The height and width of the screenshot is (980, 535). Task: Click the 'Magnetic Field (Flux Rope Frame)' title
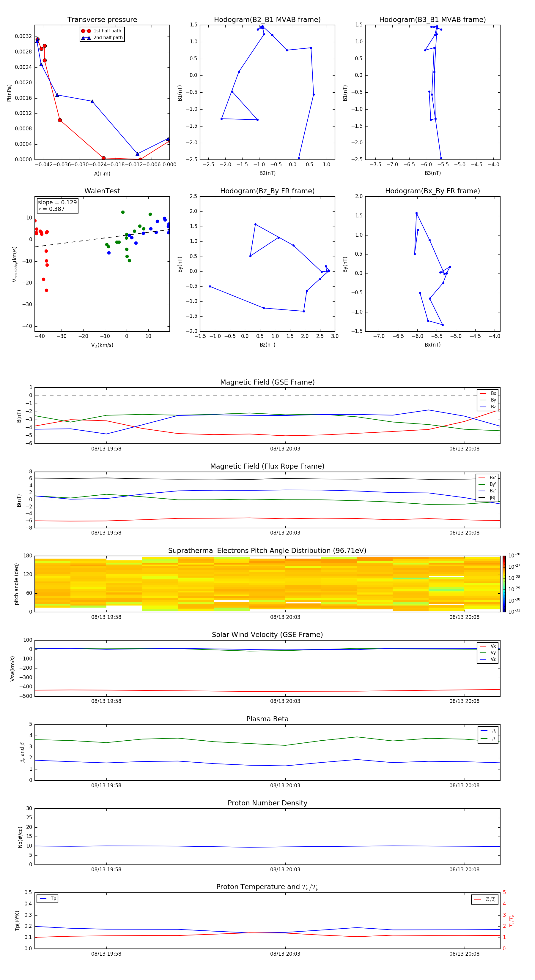(267, 467)
